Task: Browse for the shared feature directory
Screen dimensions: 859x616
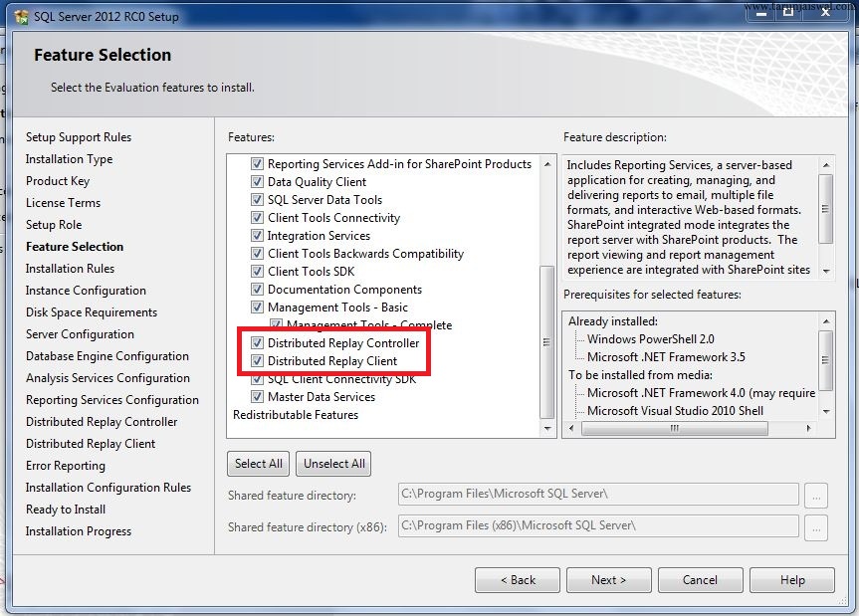Action: pos(816,495)
